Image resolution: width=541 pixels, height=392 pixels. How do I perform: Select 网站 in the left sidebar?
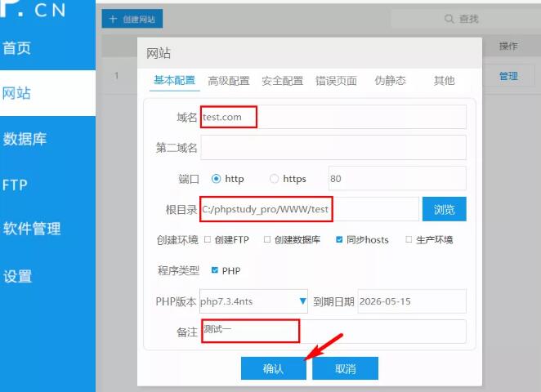47,93
